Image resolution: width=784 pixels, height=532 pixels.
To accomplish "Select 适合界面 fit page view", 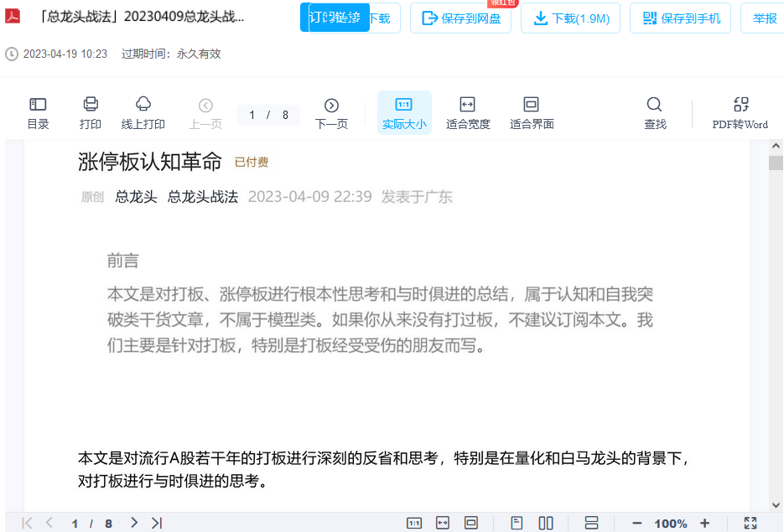I will click(531, 113).
